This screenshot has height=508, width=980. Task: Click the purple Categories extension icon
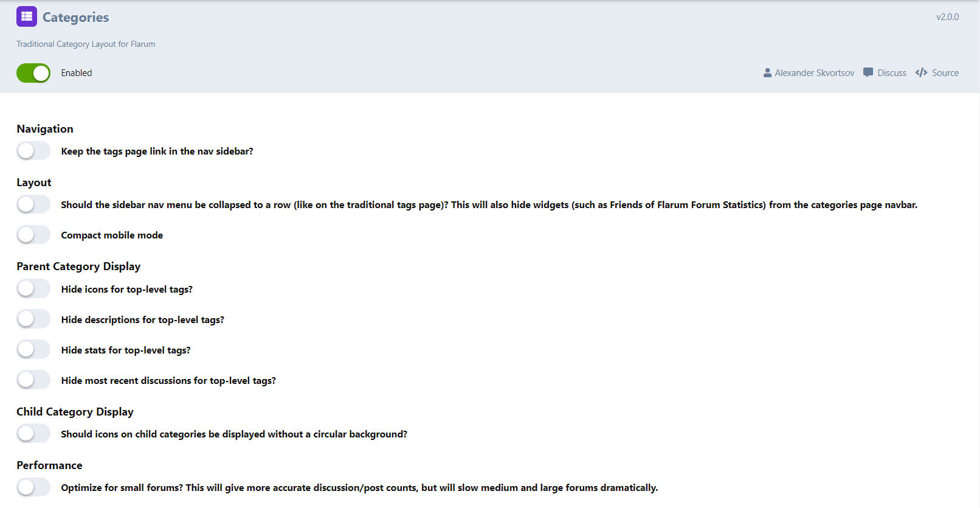[x=27, y=16]
